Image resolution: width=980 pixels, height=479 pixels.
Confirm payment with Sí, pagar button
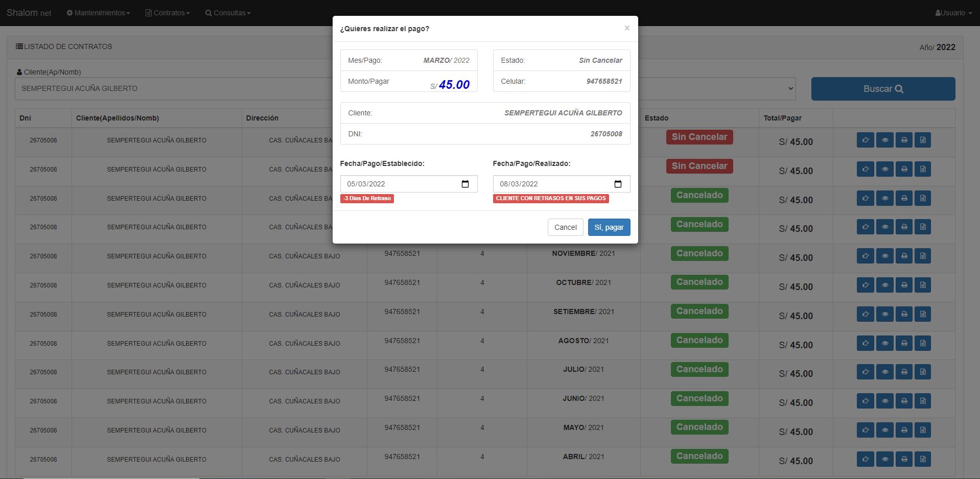point(609,227)
